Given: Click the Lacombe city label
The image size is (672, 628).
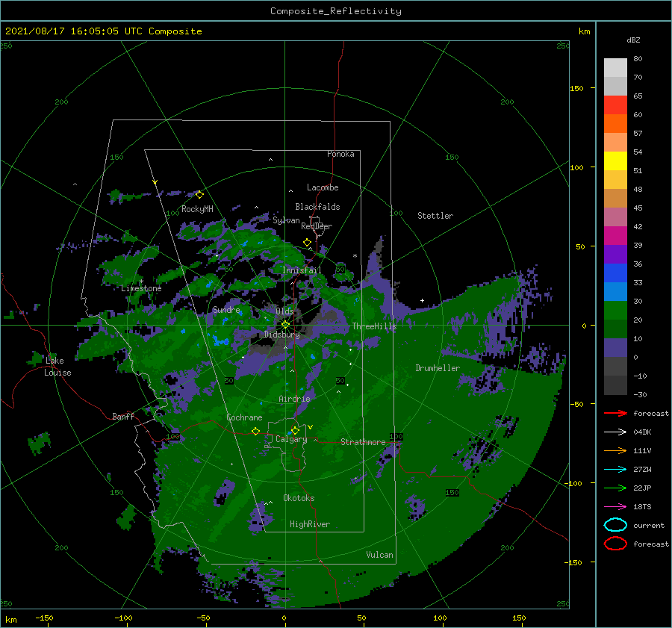Looking at the screenshot, I should pos(323,187).
